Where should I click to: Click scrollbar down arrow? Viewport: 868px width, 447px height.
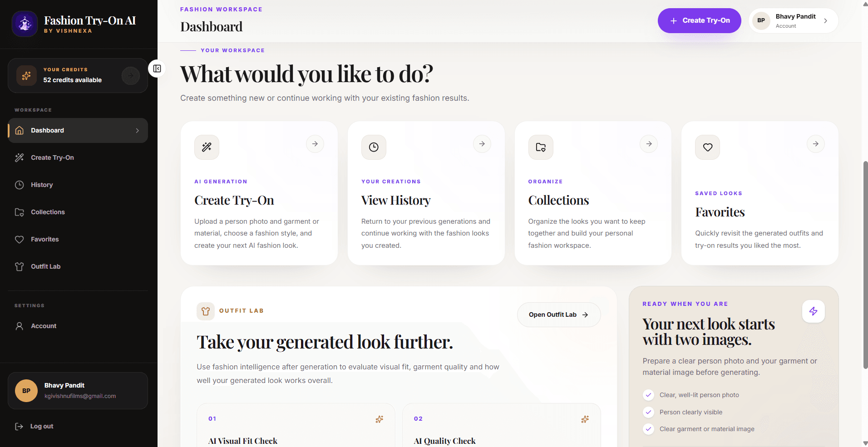865,443
